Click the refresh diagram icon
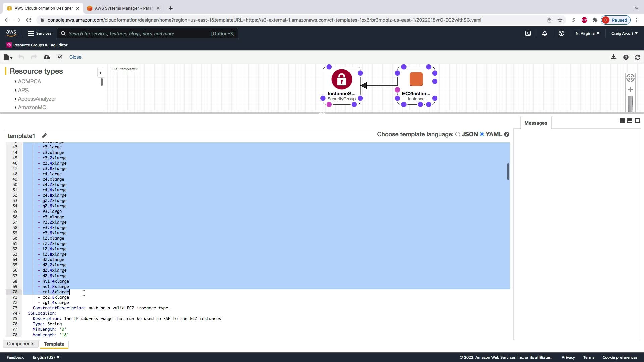 [x=638, y=57]
